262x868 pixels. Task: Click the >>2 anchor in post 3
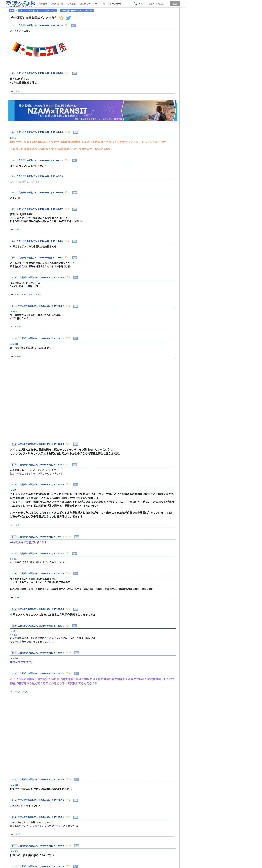[x=13, y=138]
